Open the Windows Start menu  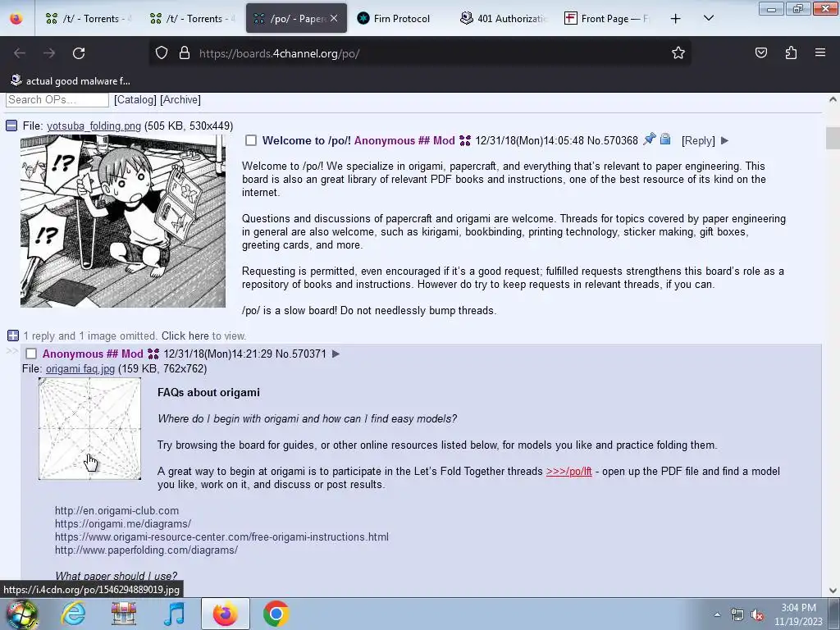tap(21, 614)
